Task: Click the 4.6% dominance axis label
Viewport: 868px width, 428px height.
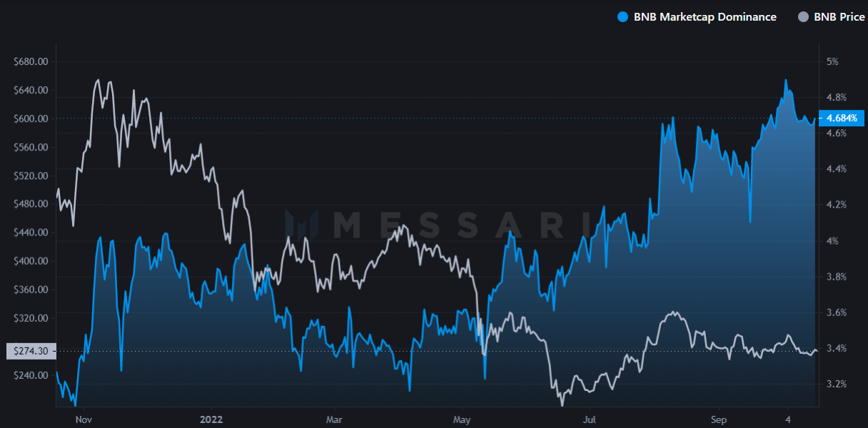Action: (837, 133)
